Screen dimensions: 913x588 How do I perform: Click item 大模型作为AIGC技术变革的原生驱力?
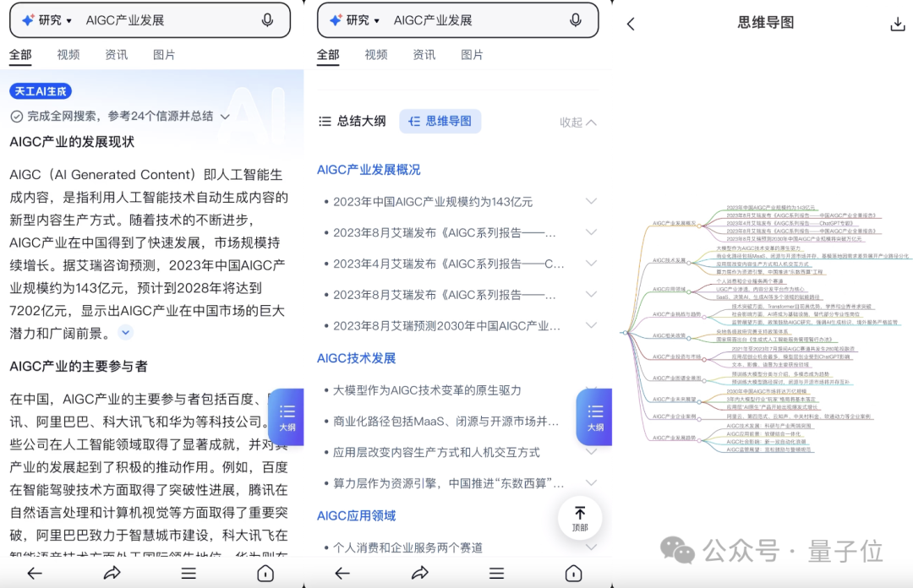tap(427, 390)
